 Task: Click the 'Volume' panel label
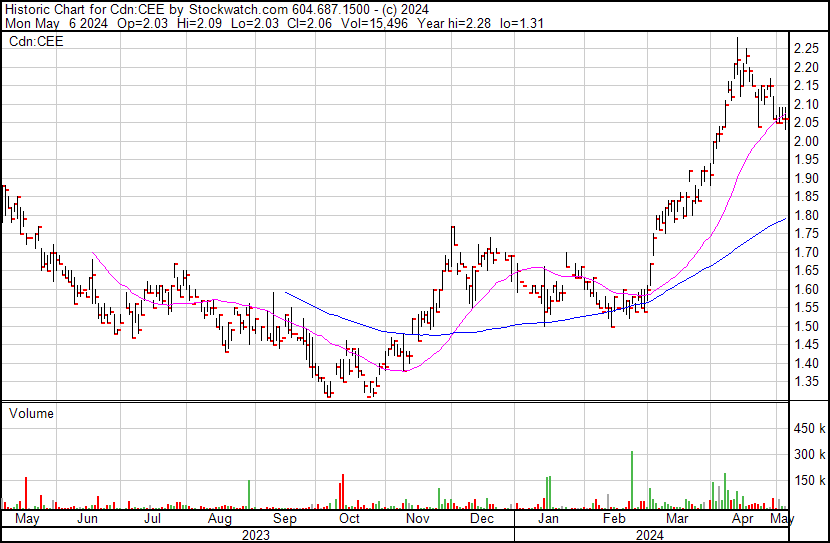(x=31, y=413)
